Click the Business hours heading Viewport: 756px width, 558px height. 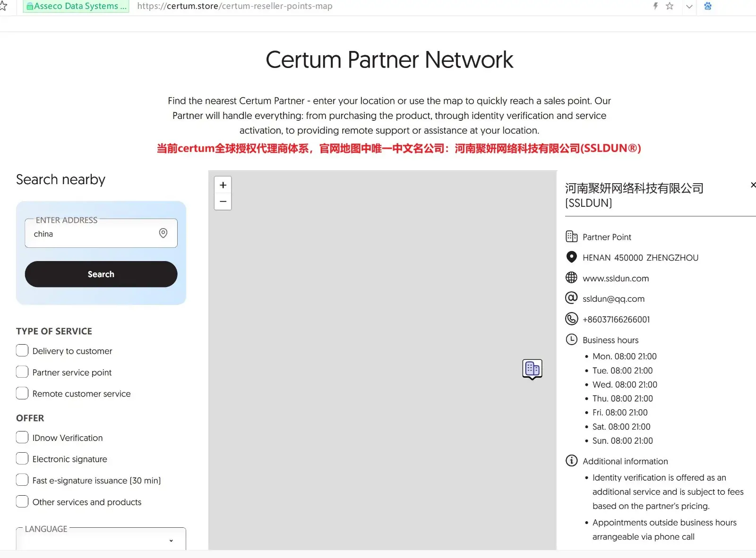click(610, 340)
